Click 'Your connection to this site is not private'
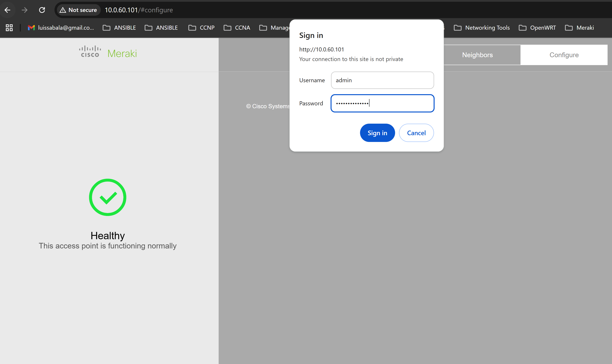 351,59
